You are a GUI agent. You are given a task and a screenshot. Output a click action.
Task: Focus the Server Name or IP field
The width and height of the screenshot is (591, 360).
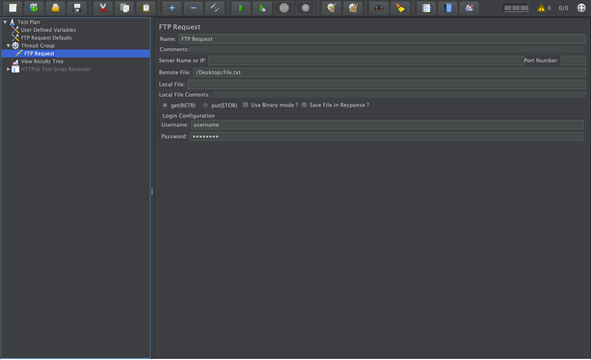[366, 60]
